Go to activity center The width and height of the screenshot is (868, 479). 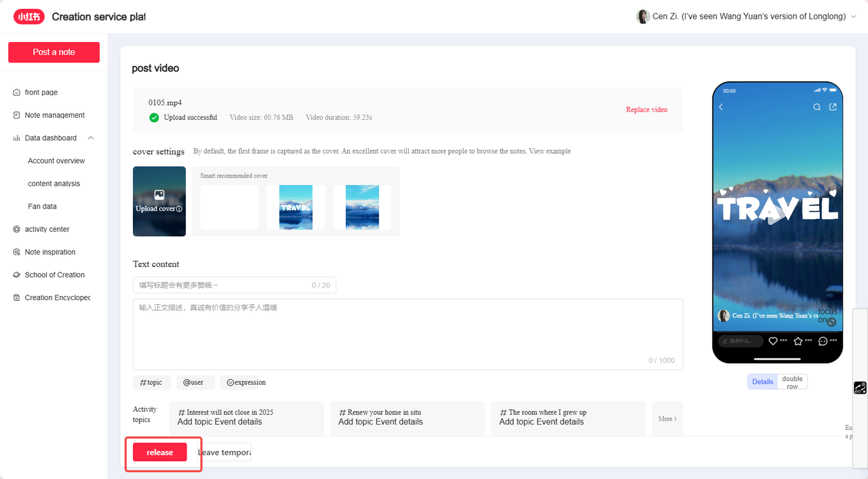(47, 229)
